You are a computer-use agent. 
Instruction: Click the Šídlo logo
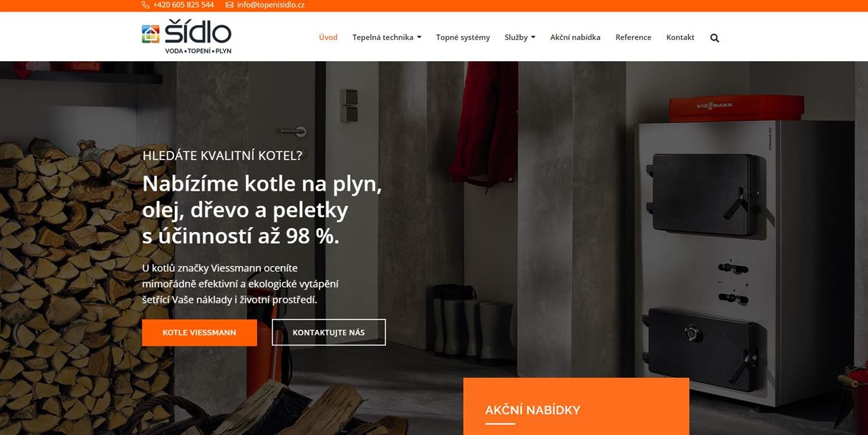[x=186, y=37]
